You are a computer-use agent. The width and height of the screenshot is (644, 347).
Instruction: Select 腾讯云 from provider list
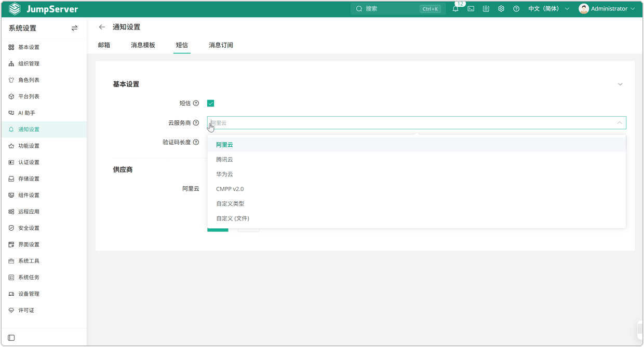tap(417, 160)
